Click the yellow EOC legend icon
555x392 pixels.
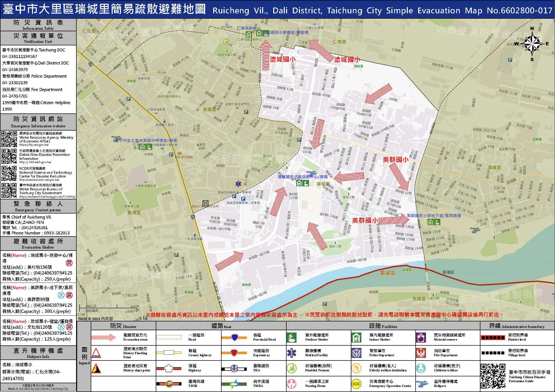356,384
